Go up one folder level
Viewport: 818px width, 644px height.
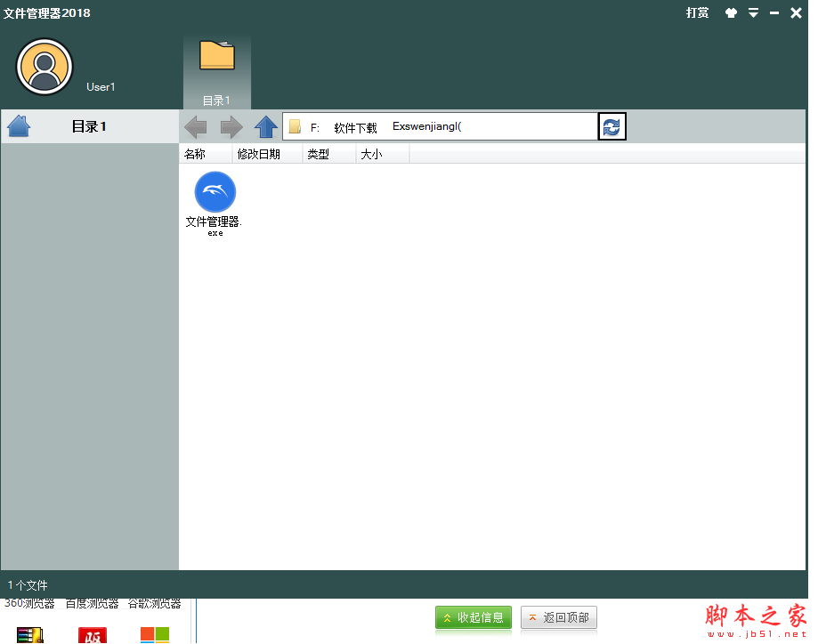pyautogui.click(x=266, y=126)
